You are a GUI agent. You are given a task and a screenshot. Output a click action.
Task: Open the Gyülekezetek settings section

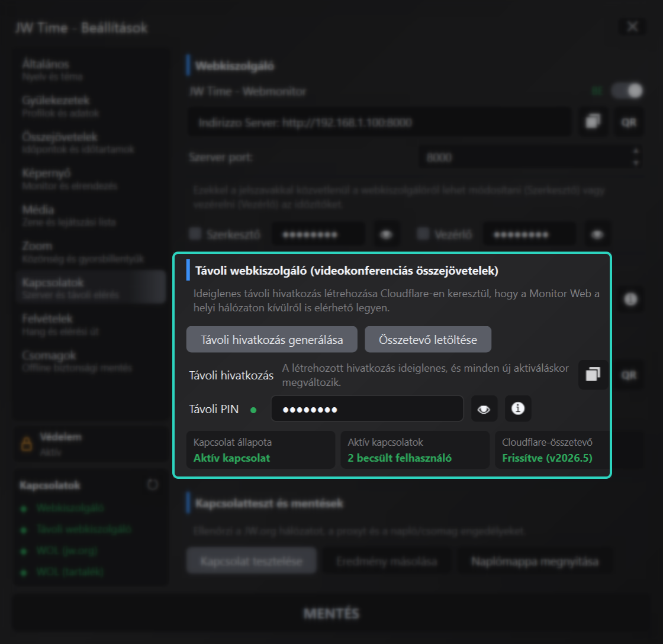91,106
